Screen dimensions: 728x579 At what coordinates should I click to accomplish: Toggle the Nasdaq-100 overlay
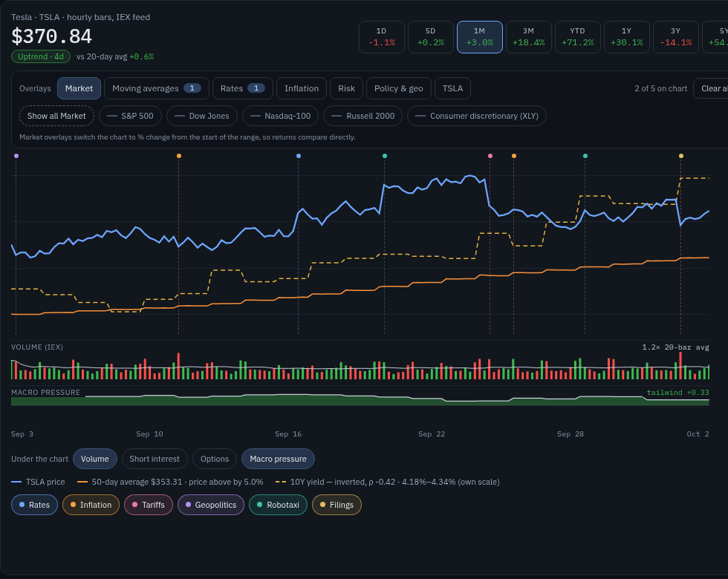[x=281, y=116]
